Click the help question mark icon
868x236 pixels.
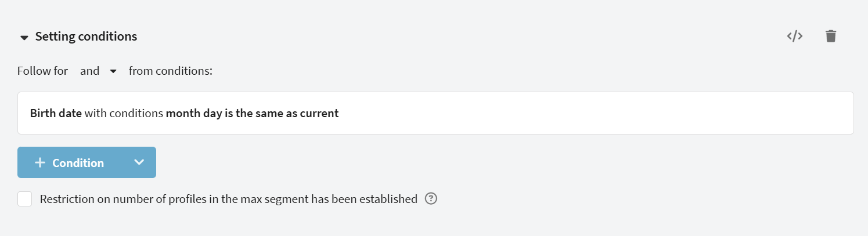coord(431,199)
